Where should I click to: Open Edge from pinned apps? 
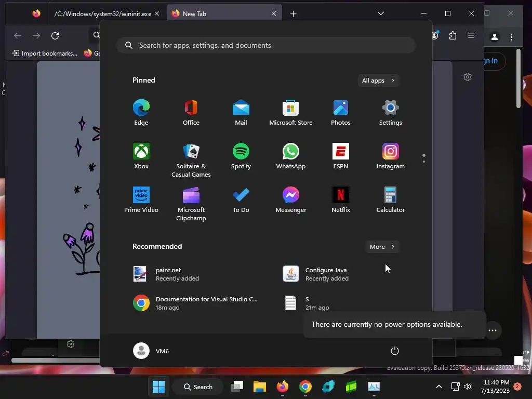[x=141, y=113]
